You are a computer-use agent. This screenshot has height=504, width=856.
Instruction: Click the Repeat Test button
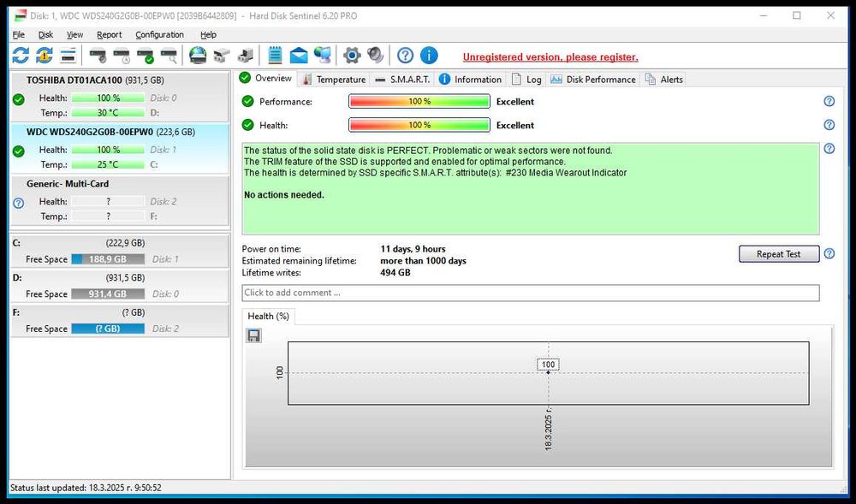[x=778, y=253]
